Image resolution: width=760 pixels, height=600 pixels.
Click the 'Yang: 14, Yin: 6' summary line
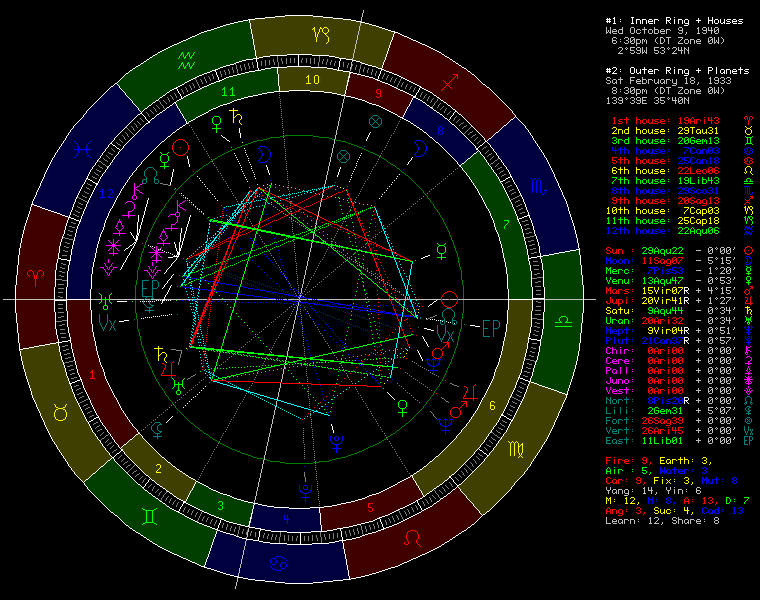[653, 491]
